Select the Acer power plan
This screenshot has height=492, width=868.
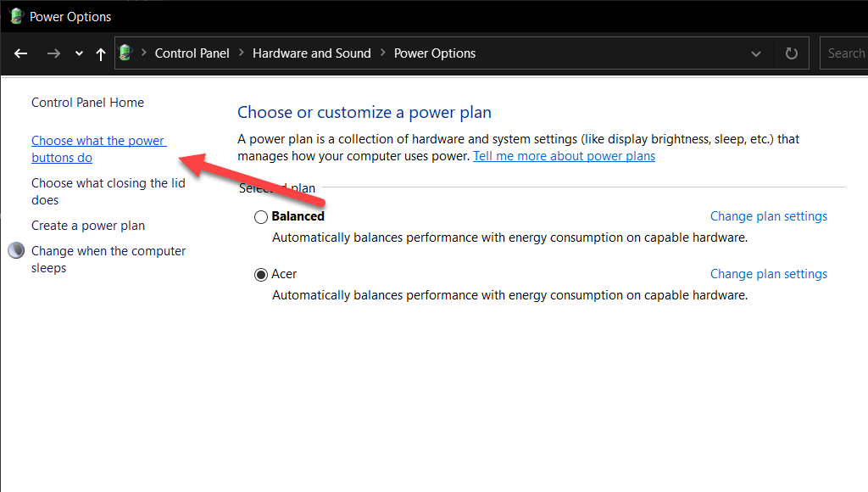261,275
